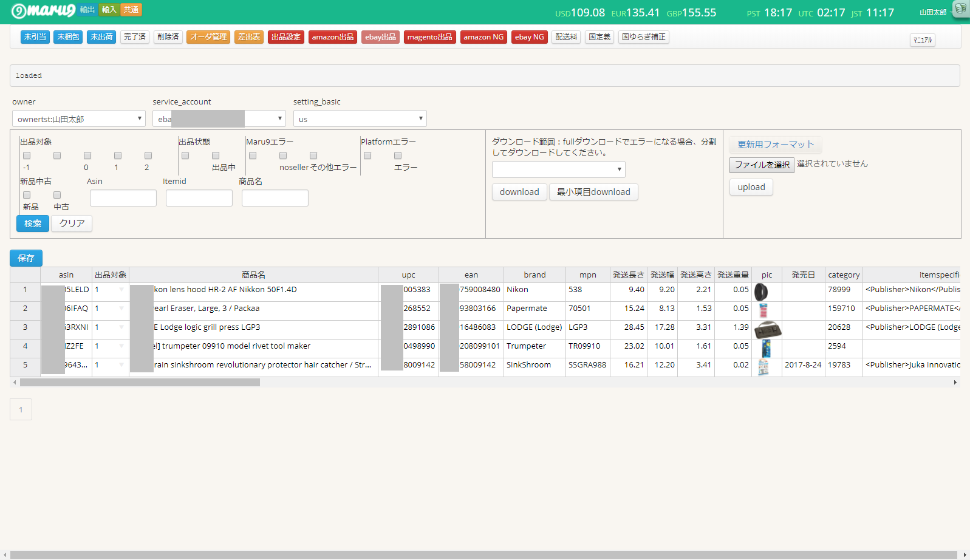This screenshot has width=970, height=560.
Task: Check the noseller error checkbox
Action: point(283,155)
